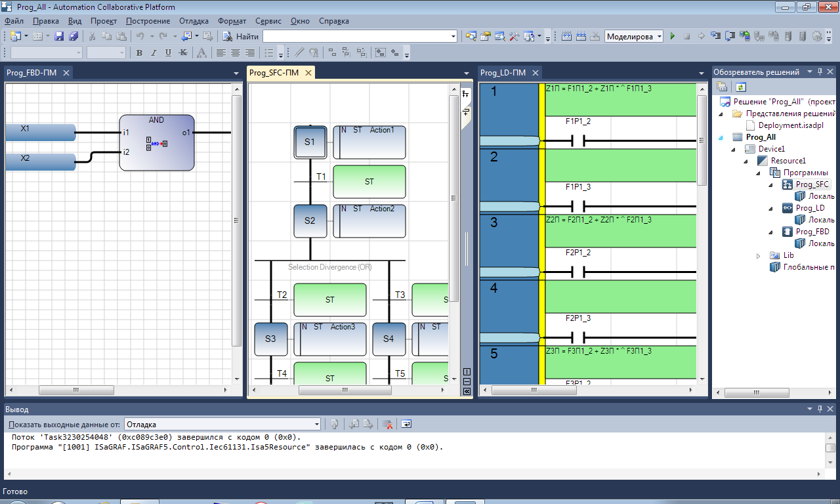Click the Undo arrow icon
This screenshot has height=504, width=840.
pyautogui.click(x=140, y=36)
